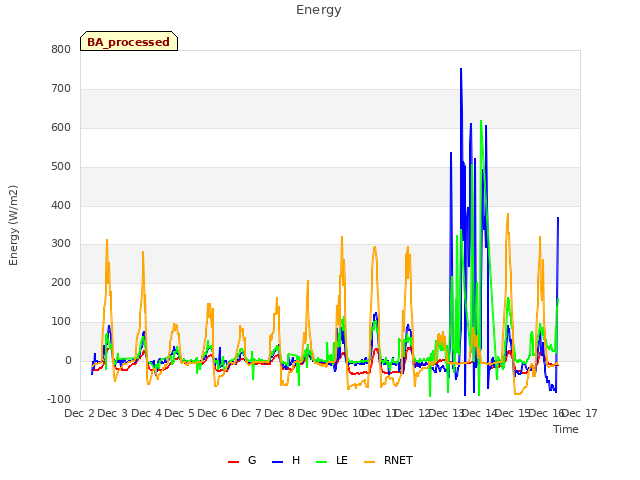Click the Dec 8 x-axis label
This screenshot has width=640, height=480.
(280, 413)
